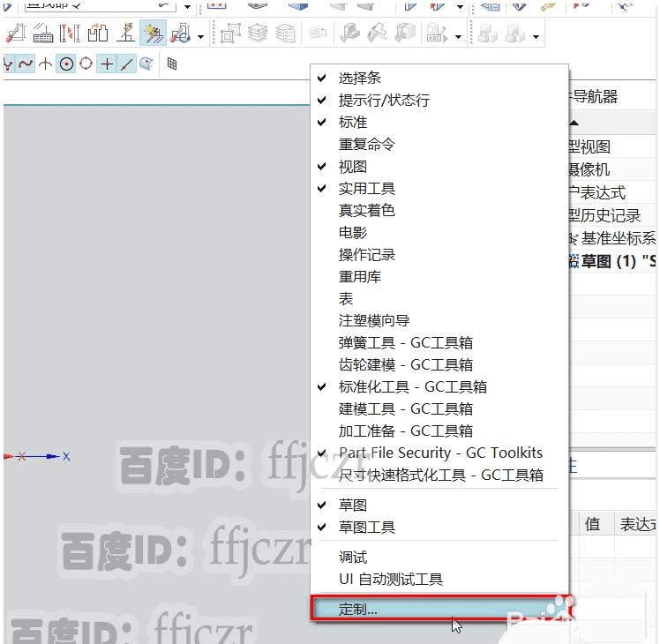660x644 pixels.
Task: Uncheck the 视图 toolbar entry
Action: tap(439, 167)
